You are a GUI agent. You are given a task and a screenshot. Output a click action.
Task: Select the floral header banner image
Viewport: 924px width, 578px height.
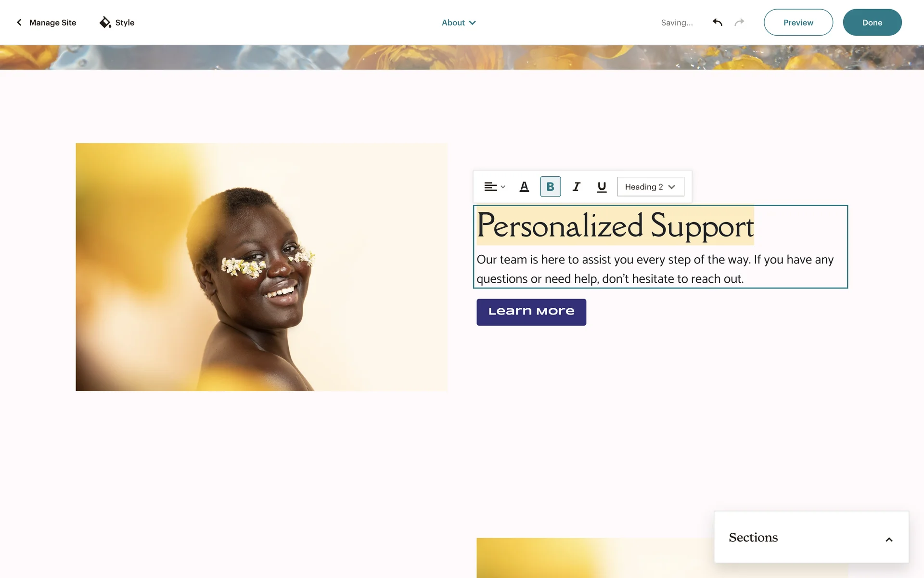pyautogui.click(x=462, y=57)
